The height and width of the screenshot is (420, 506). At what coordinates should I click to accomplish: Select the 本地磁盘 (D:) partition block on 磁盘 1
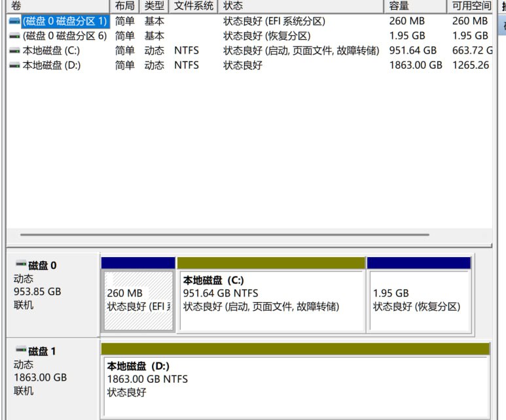point(295,387)
